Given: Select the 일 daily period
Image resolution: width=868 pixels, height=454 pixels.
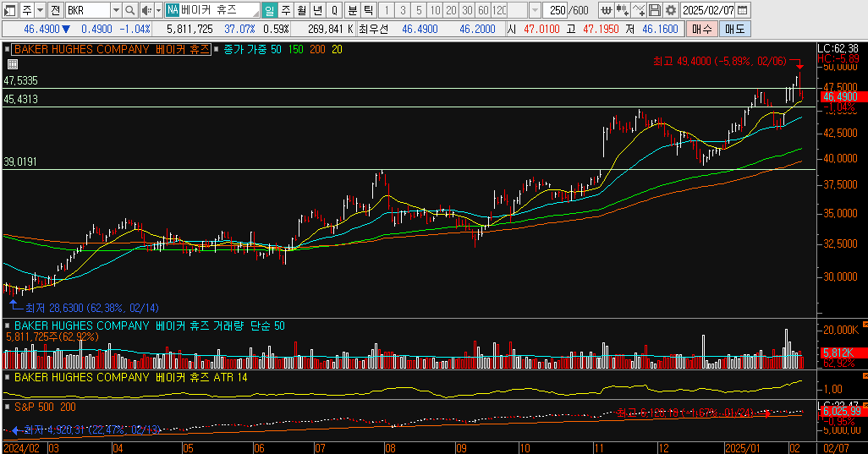Looking at the screenshot, I should [x=269, y=10].
